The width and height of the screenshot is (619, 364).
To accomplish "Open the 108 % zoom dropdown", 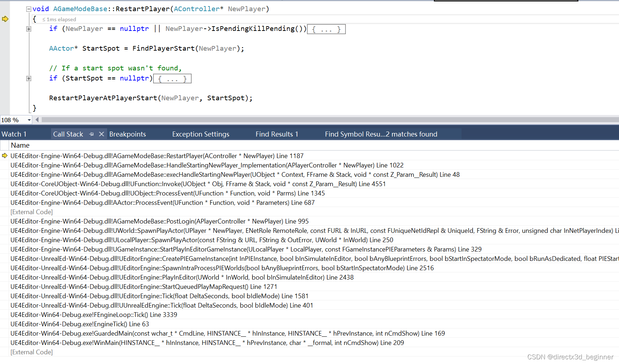I will pos(29,120).
